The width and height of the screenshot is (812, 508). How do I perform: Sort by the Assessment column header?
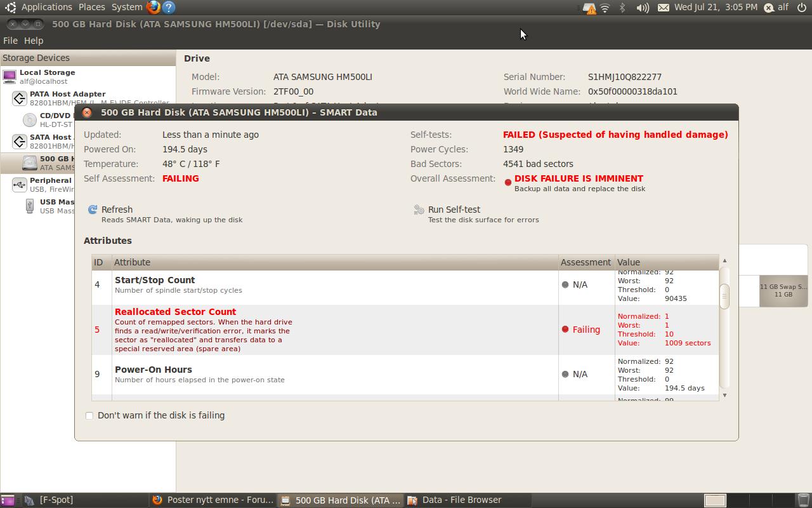point(586,262)
